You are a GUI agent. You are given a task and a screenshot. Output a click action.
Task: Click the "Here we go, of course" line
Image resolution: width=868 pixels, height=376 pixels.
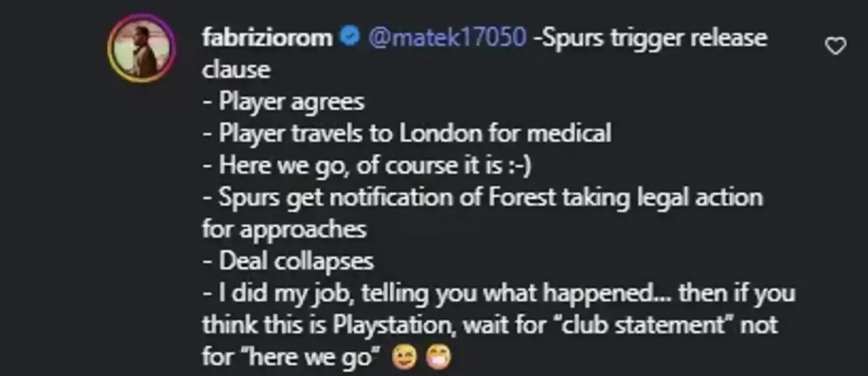(367, 166)
